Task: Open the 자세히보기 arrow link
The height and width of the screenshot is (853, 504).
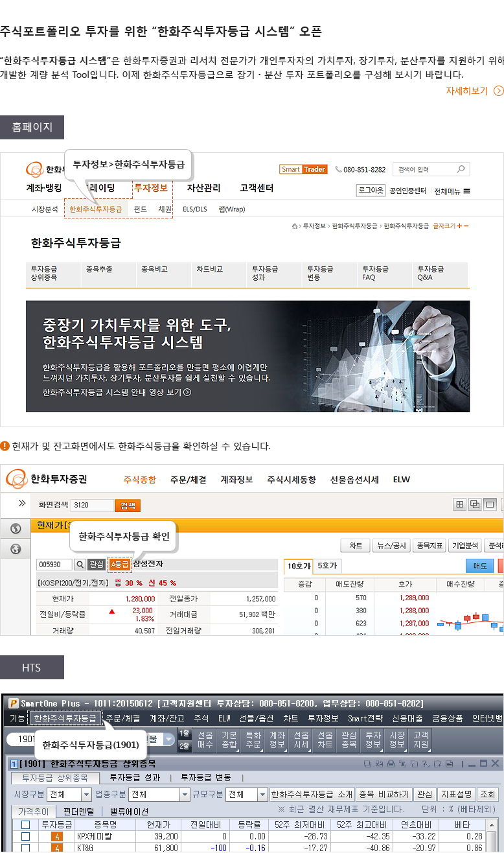Action: pos(474,91)
